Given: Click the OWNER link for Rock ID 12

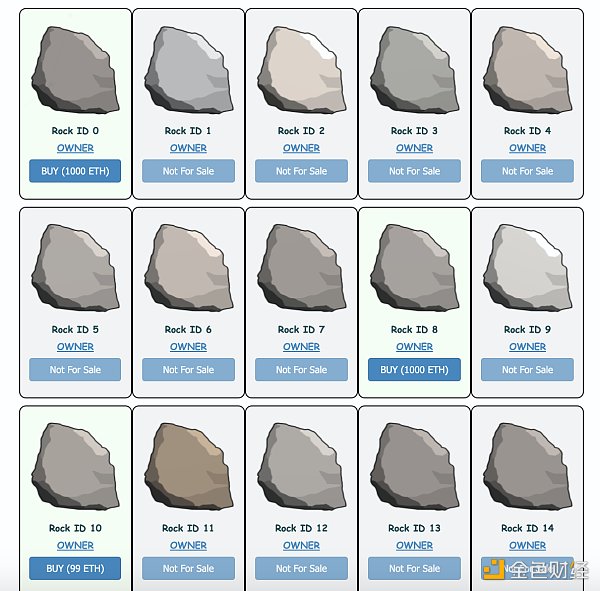Looking at the screenshot, I should tap(301, 546).
